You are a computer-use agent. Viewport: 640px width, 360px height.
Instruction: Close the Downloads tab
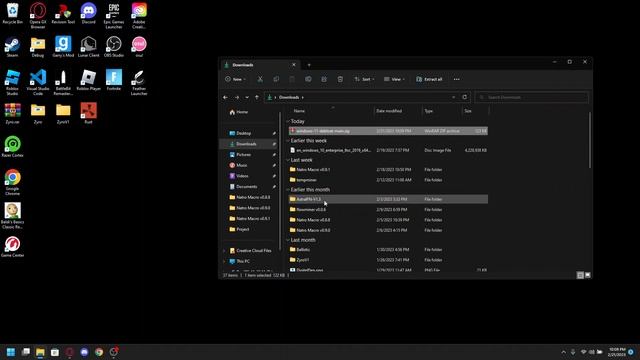[x=293, y=65]
